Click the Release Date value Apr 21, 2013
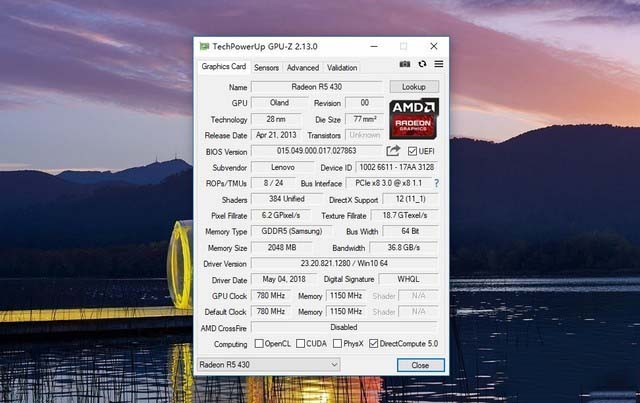640x403 pixels. click(276, 135)
